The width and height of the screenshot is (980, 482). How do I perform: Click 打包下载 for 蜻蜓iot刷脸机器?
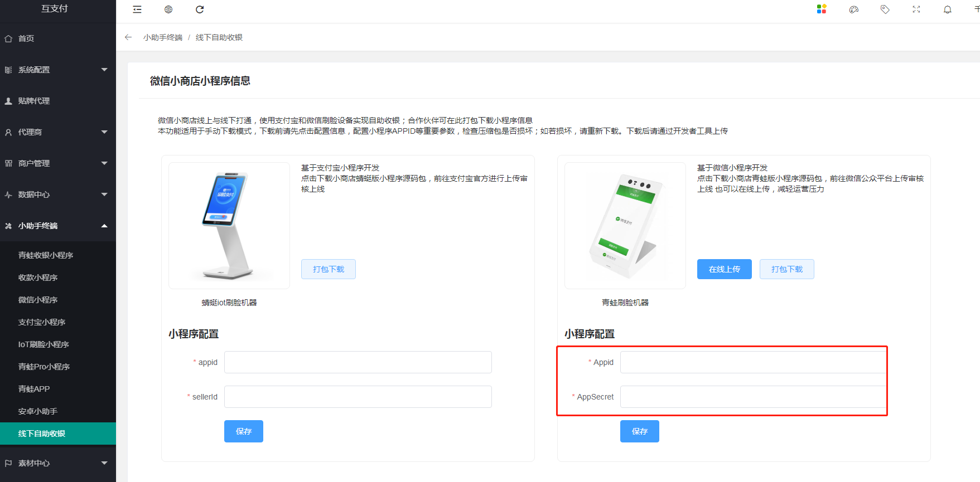[x=329, y=269]
